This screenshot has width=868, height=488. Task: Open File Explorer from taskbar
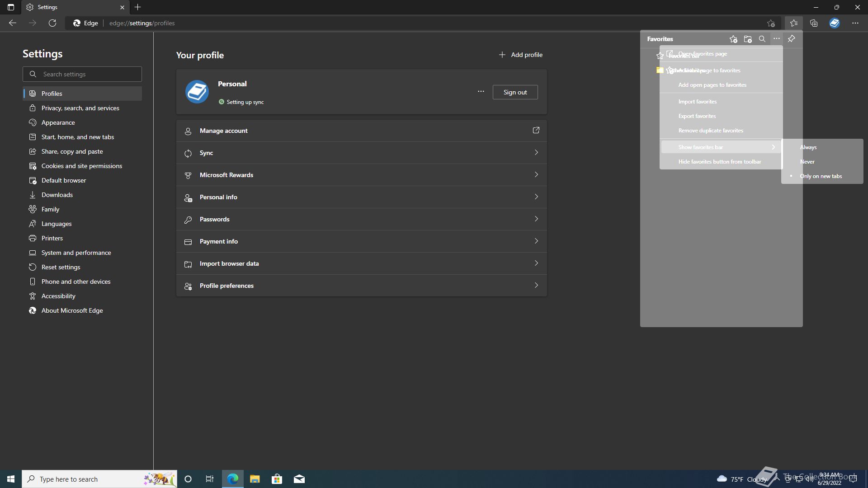pyautogui.click(x=255, y=479)
